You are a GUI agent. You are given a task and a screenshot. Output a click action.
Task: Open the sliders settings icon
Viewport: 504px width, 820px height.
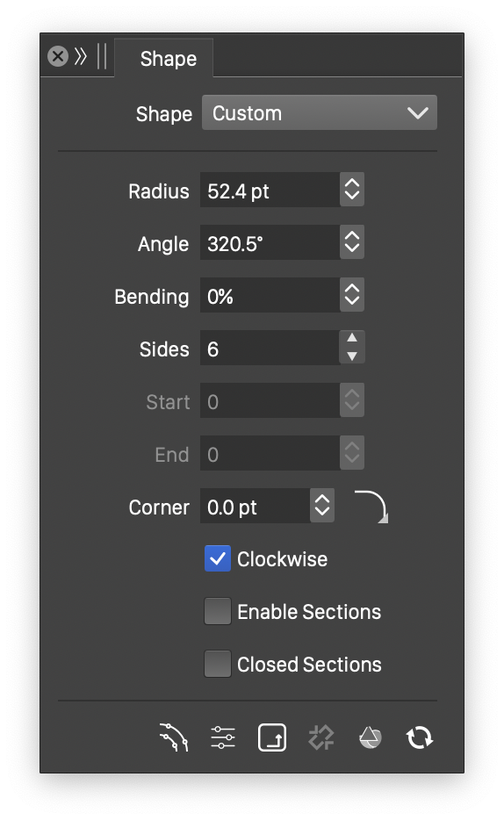(223, 737)
